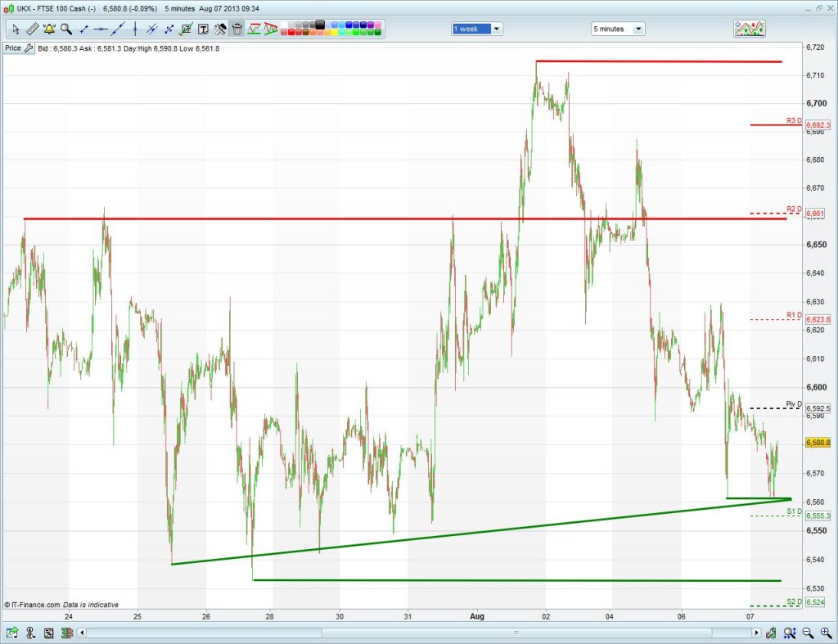Select the arrow cursor tool
Screen dimensions: 838x644
[x=16, y=29]
